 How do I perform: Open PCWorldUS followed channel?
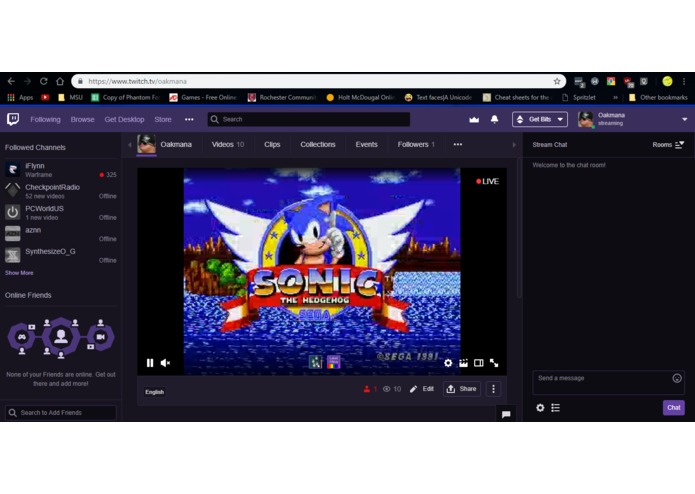point(61,213)
